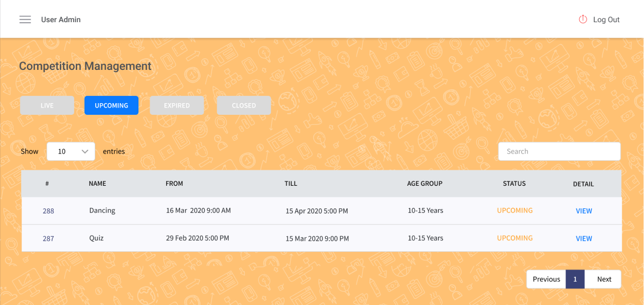
Task: Click competition ID 287
Action: click(x=49, y=238)
